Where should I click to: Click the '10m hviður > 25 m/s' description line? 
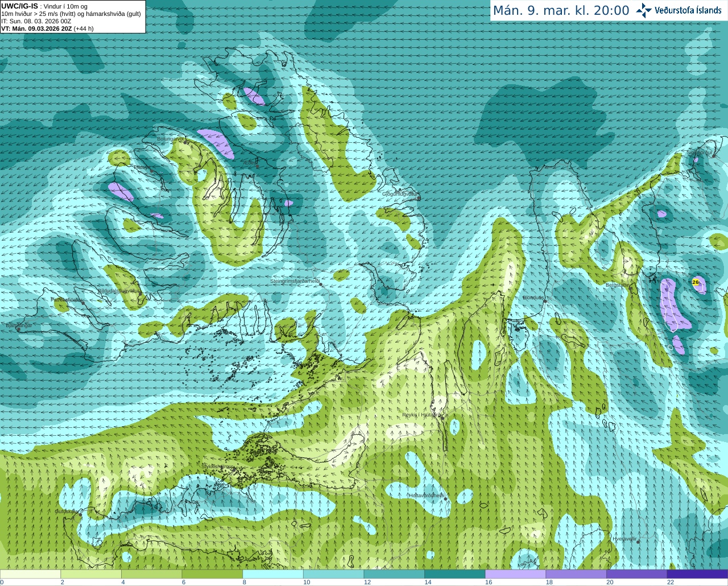coord(71,14)
